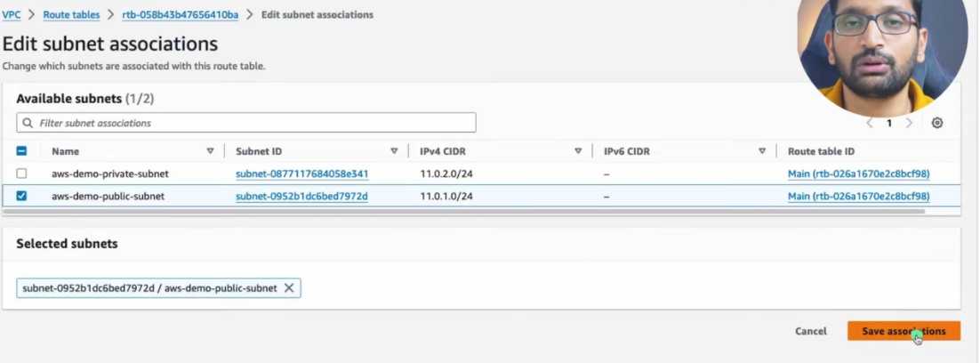The image size is (980, 363).
Task: Toggle the select-all subnets header checkbox
Action: (22, 151)
